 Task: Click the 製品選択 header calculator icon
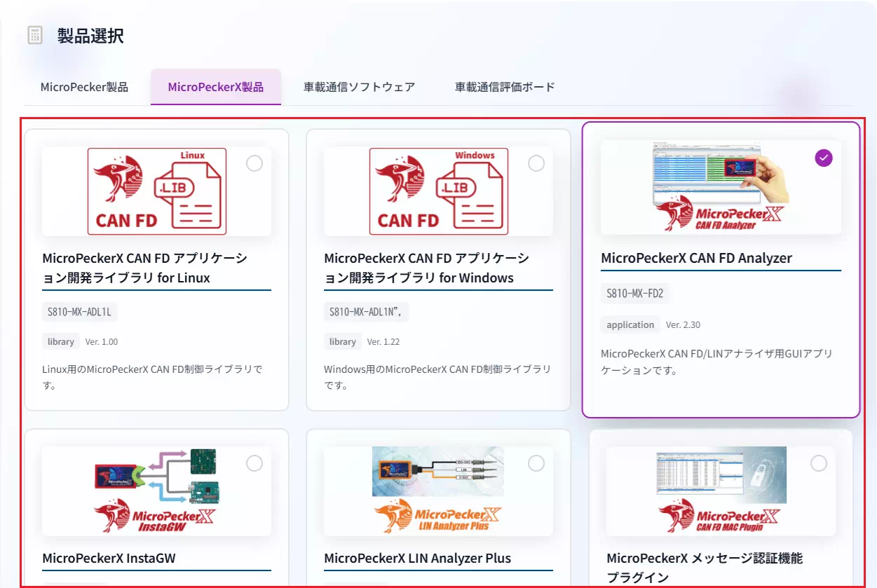[x=33, y=34]
